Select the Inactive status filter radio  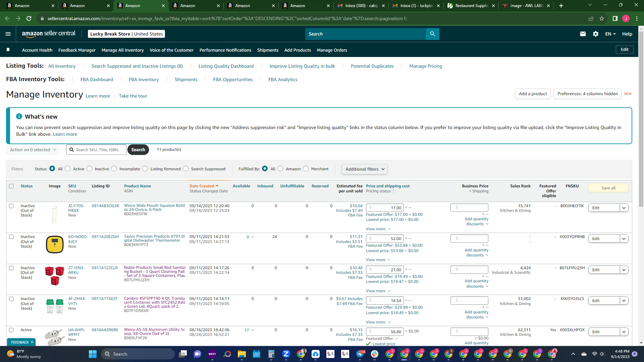(x=90, y=169)
